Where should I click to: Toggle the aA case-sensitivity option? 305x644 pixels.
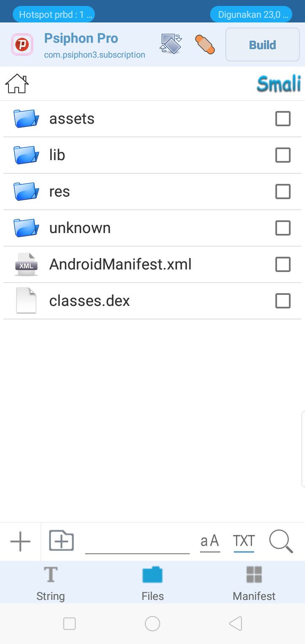(210, 541)
